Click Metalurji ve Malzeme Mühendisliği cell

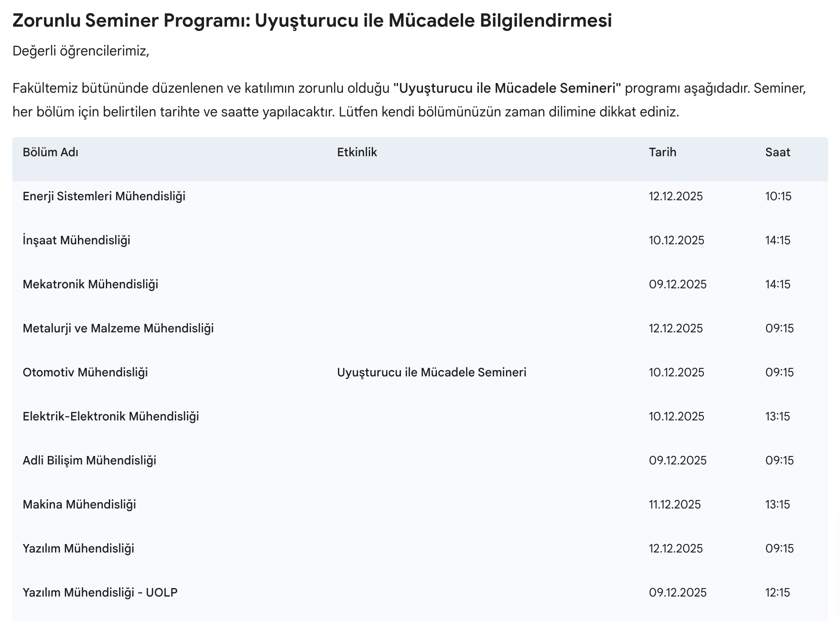coord(118,329)
